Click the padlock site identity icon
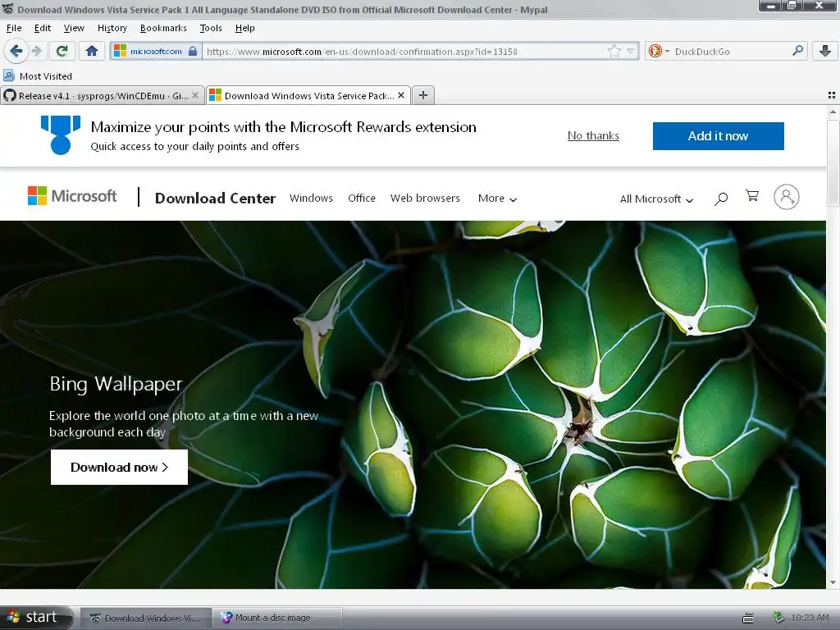This screenshot has width=840, height=630. pos(193,51)
